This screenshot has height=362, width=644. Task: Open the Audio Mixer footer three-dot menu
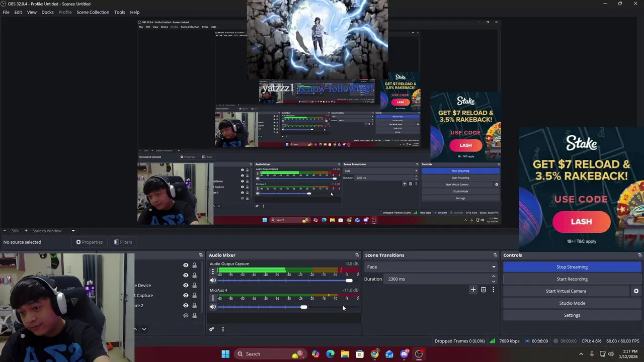point(223,329)
